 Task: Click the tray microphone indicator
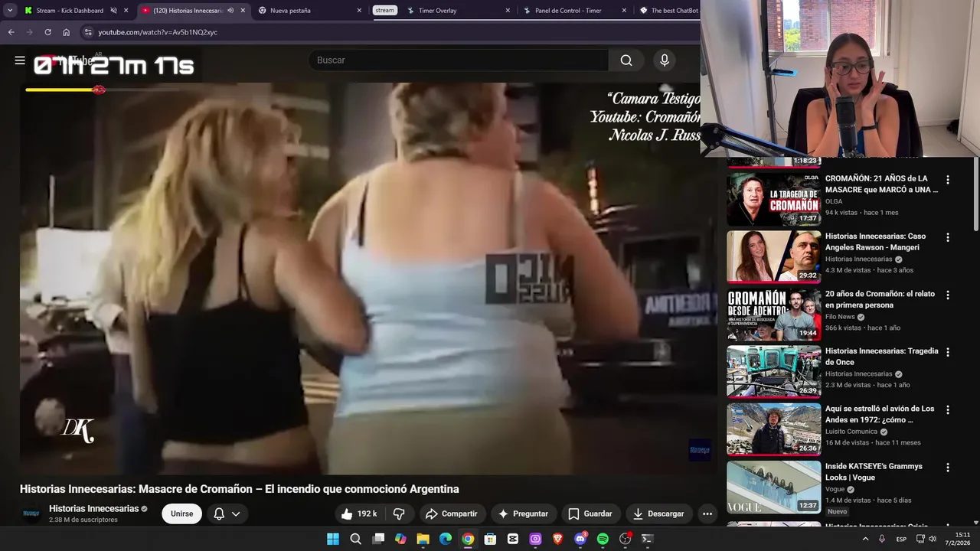pos(882,539)
